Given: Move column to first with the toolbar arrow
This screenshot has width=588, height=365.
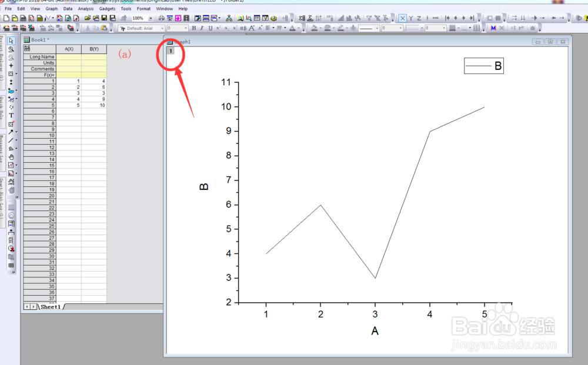Looking at the screenshot, I should click(x=447, y=18).
